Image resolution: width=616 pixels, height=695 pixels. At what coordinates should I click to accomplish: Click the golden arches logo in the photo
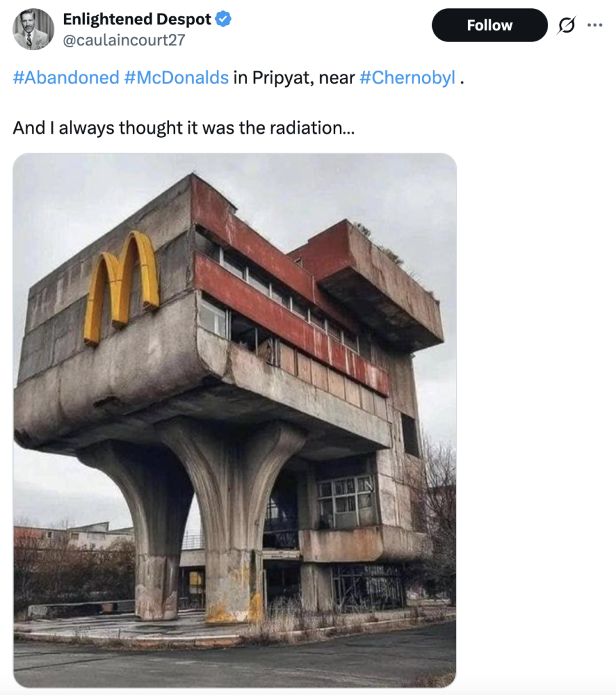pyautogui.click(x=122, y=285)
